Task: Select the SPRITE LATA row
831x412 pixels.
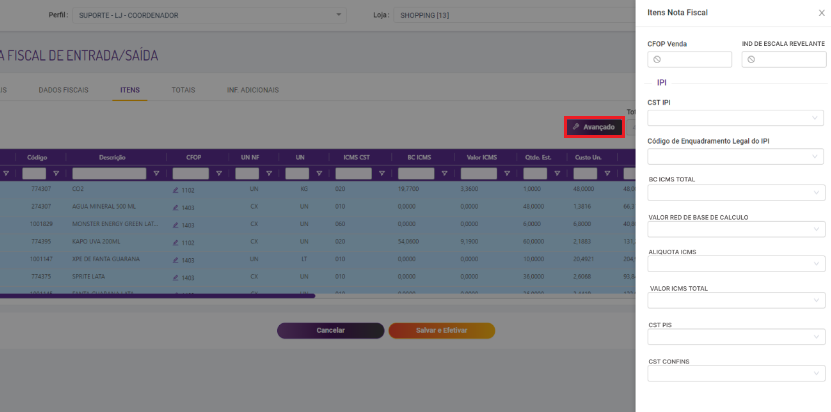Action: pos(318,276)
